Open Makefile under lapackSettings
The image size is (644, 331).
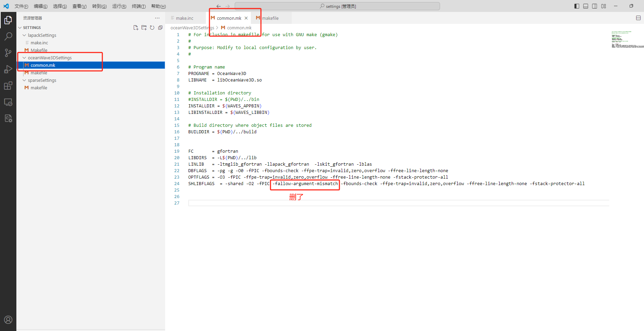click(39, 50)
